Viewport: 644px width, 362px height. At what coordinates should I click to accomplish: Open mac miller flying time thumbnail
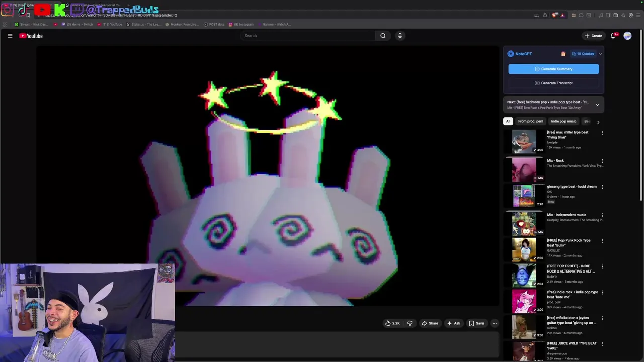(524, 142)
